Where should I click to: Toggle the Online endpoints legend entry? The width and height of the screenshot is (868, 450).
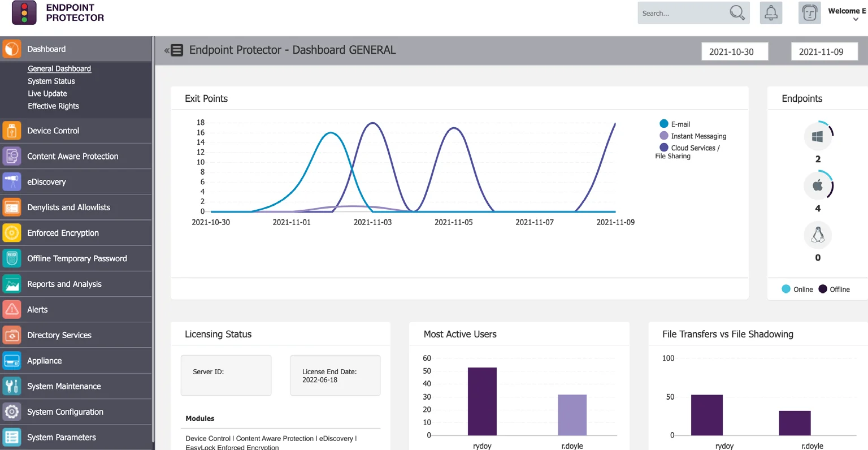coord(797,289)
